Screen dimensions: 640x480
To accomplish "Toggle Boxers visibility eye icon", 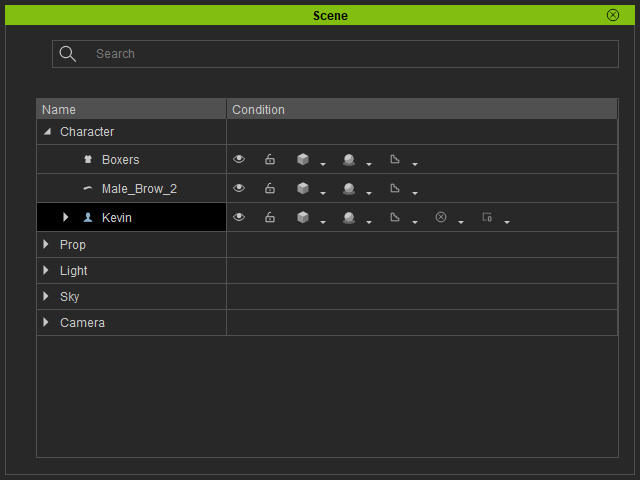I will 239,159.
